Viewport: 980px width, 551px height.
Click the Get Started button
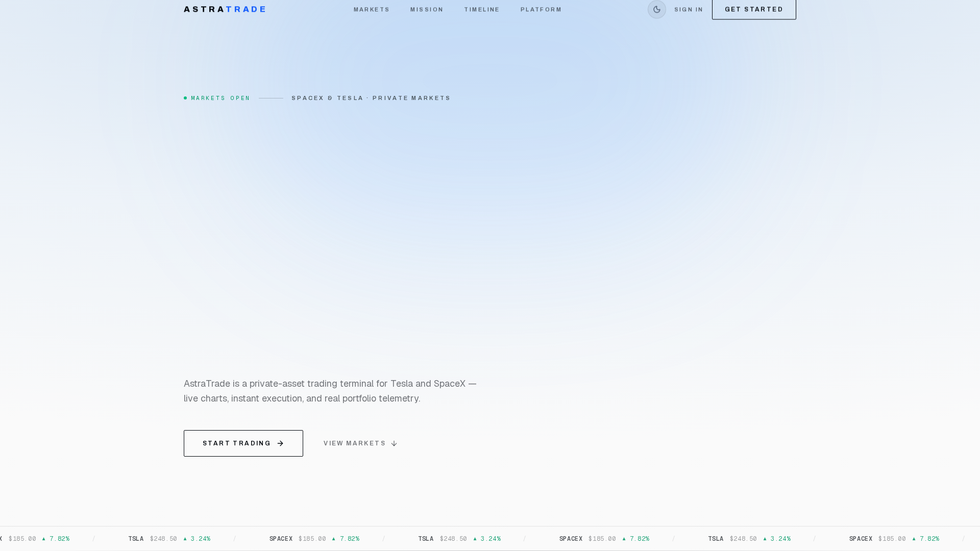(x=754, y=9)
